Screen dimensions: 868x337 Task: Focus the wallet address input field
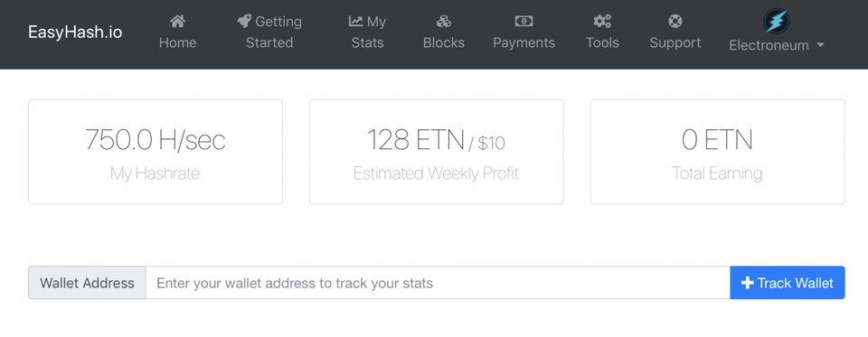click(438, 283)
